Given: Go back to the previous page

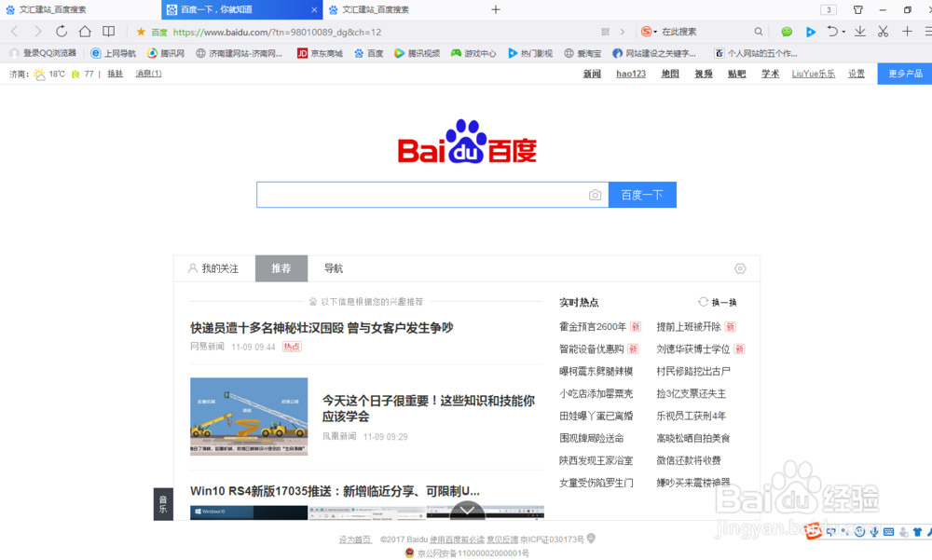Looking at the screenshot, I should [x=15, y=32].
